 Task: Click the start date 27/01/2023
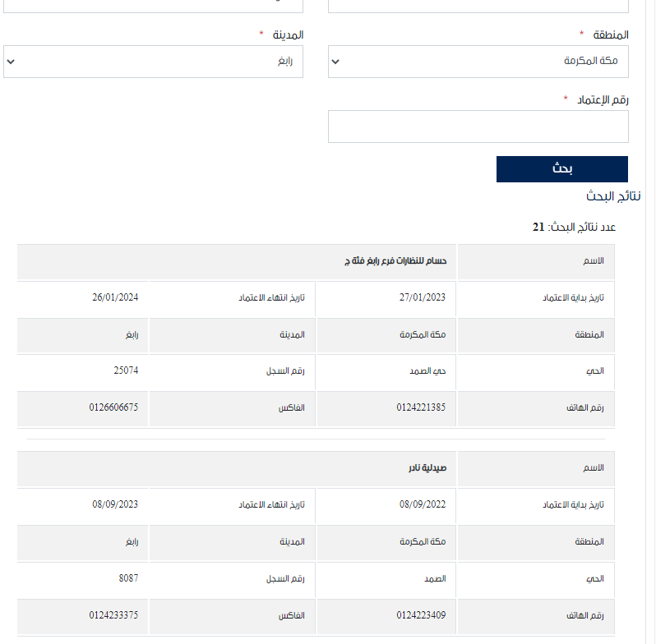[x=423, y=297]
